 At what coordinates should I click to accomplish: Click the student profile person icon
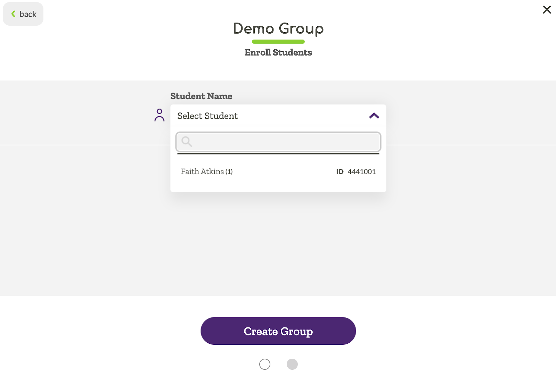pos(160,115)
